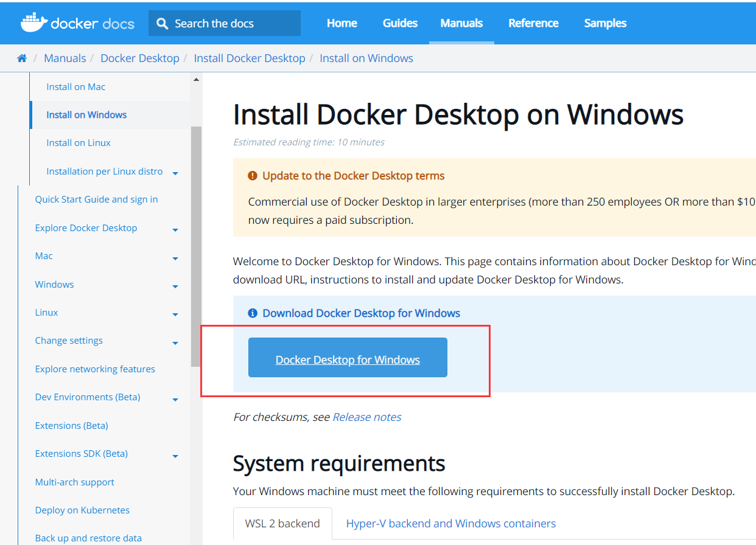This screenshot has height=545, width=756.
Task: Open Explore Docker Desktop sidebar item
Action: click(86, 228)
